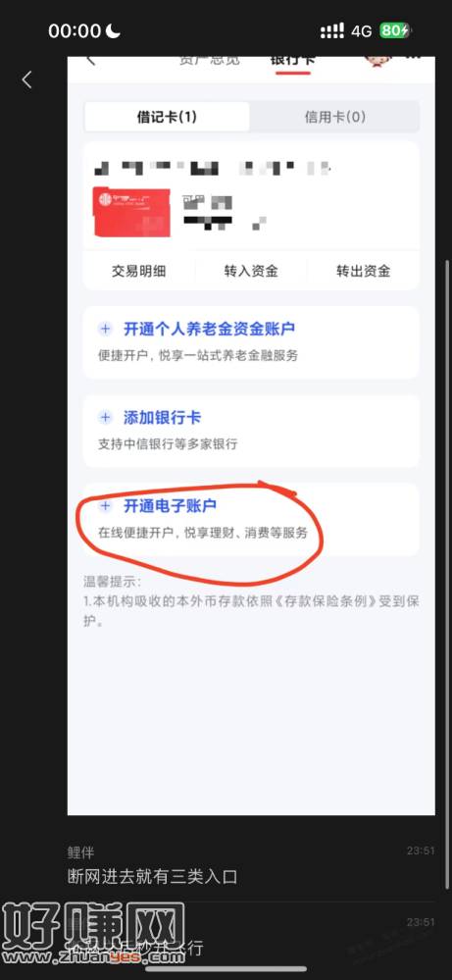Click plus icon beside 开通电子账户
452x980 pixels.
click(x=106, y=506)
